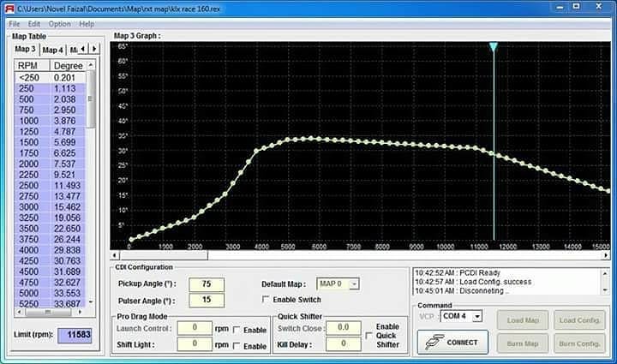This screenshot has width=617, height=364.
Task: Click the Burn Map button
Action: [523, 343]
